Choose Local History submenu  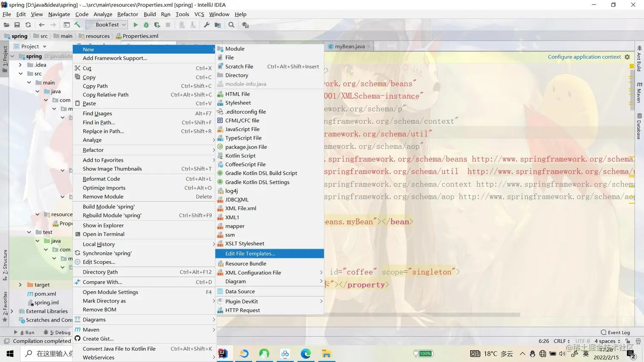coord(144,244)
